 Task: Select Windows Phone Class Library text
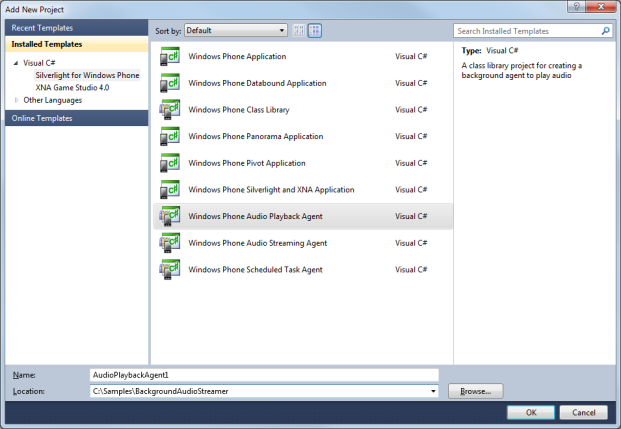point(238,110)
